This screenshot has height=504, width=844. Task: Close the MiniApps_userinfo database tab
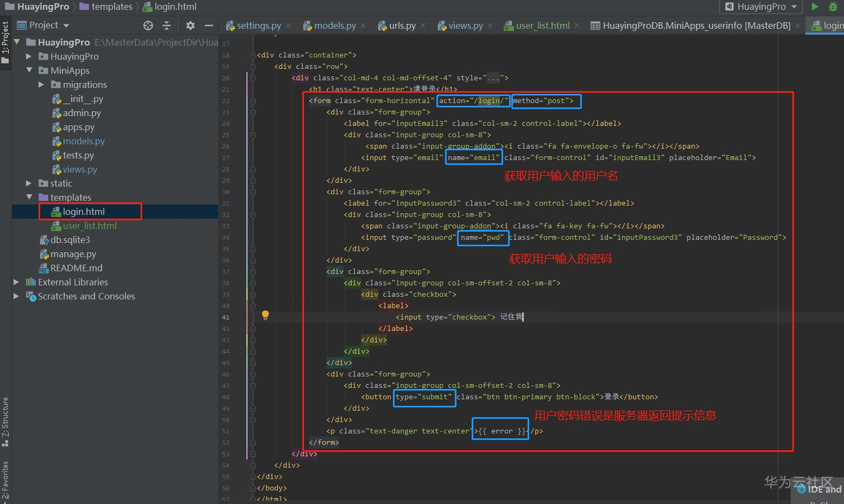coord(797,25)
